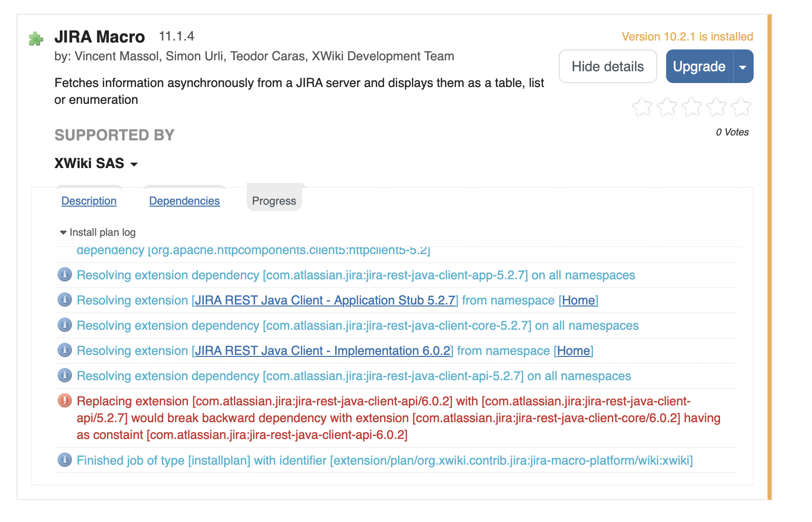
Task: Rate extension with the fifth star
Action: 741,107
